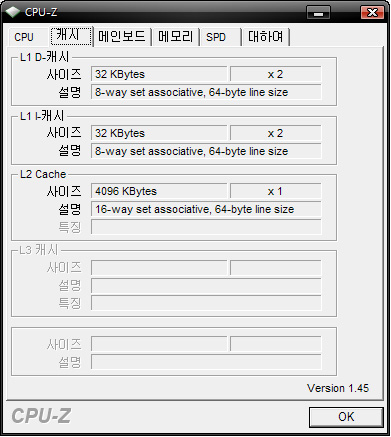Click the CPU-Z diamond icon in the title bar
Screen dimensions: 391x437
(x=13, y=12)
